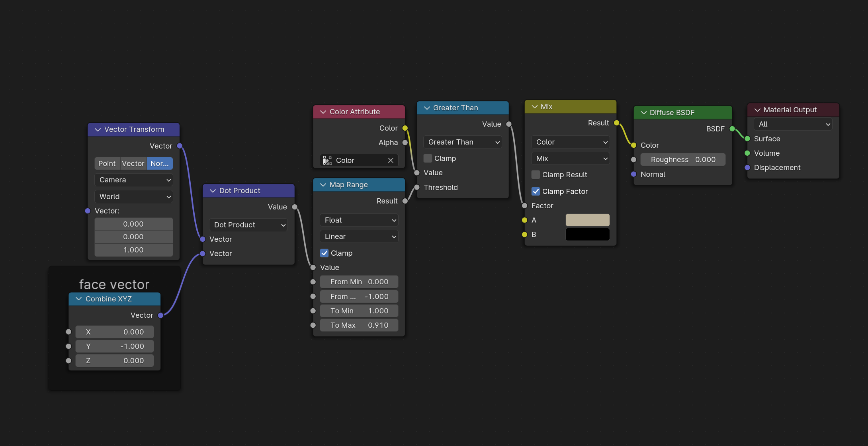Collapse the Vector Transform node
This screenshot has width=868, height=446.
pyautogui.click(x=98, y=129)
